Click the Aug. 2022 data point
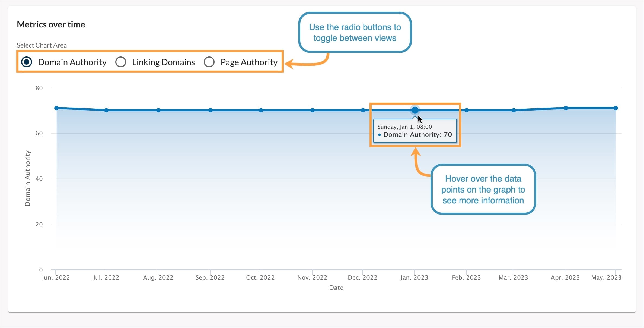Screen dimensions: 644x328 tap(158, 110)
